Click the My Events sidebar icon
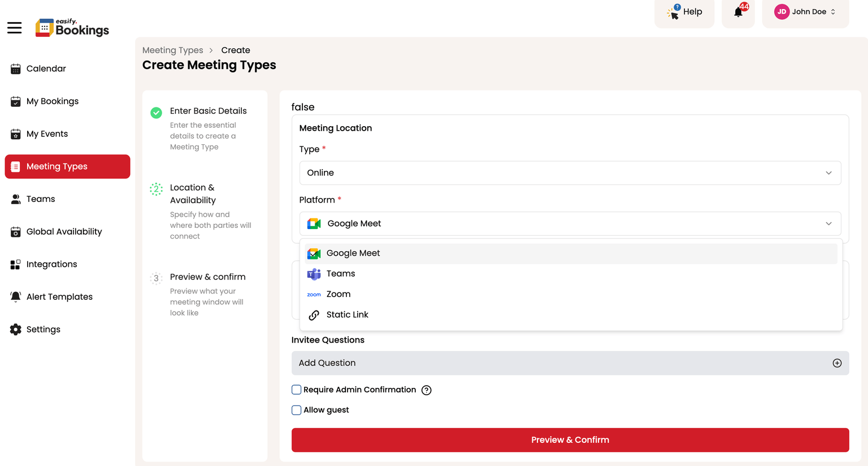 (16, 134)
